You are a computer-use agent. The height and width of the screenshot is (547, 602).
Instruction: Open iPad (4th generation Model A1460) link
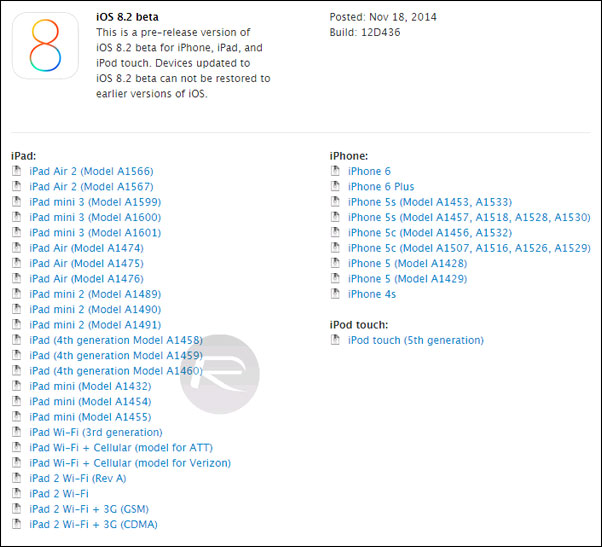click(116, 371)
